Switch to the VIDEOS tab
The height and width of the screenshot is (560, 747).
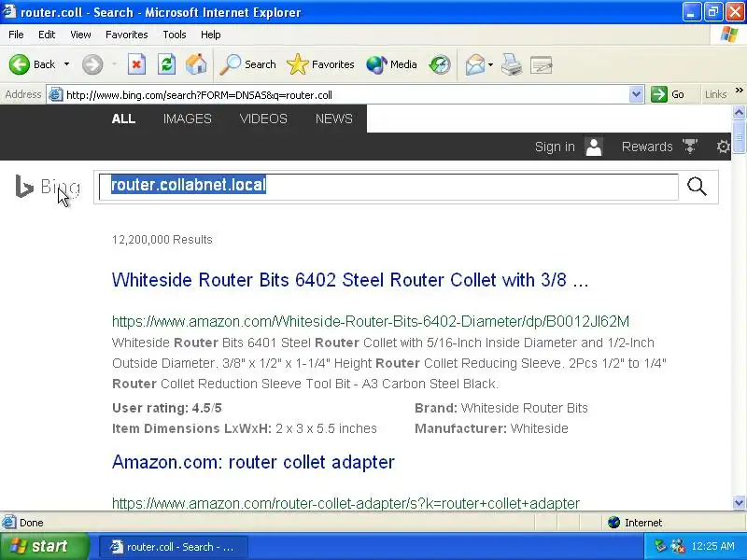263,119
